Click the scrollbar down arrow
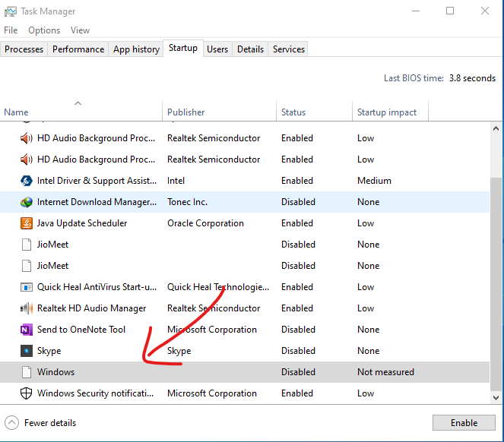The height and width of the screenshot is (442, 504). coord(496,398)
